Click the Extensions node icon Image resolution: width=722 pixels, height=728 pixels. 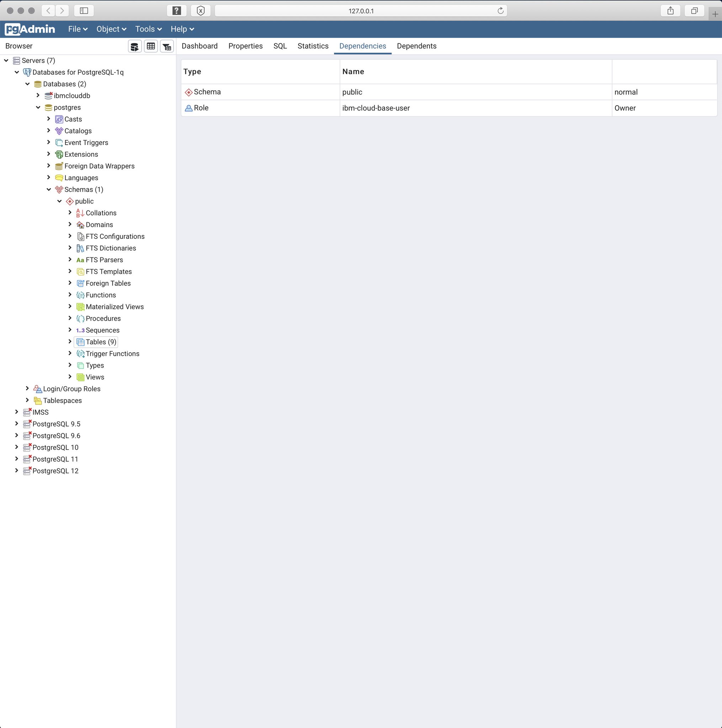point(59,155)
